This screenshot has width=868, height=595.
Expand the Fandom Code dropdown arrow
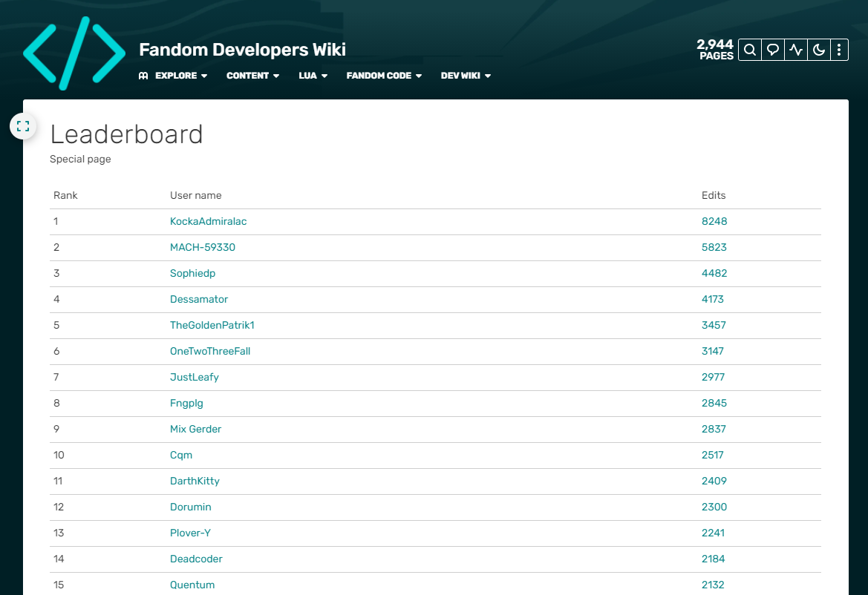pyautogui.click(x=419, y=76)
